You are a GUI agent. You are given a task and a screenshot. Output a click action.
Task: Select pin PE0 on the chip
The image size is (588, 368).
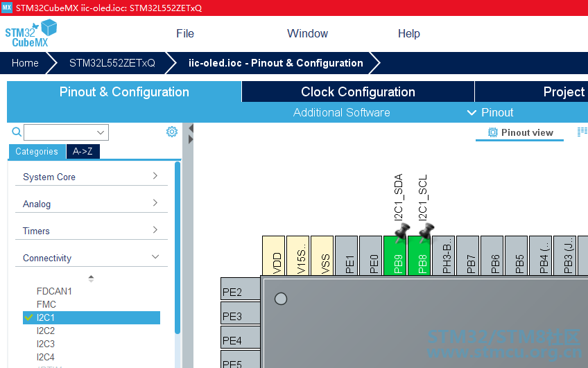pos(370,256)
